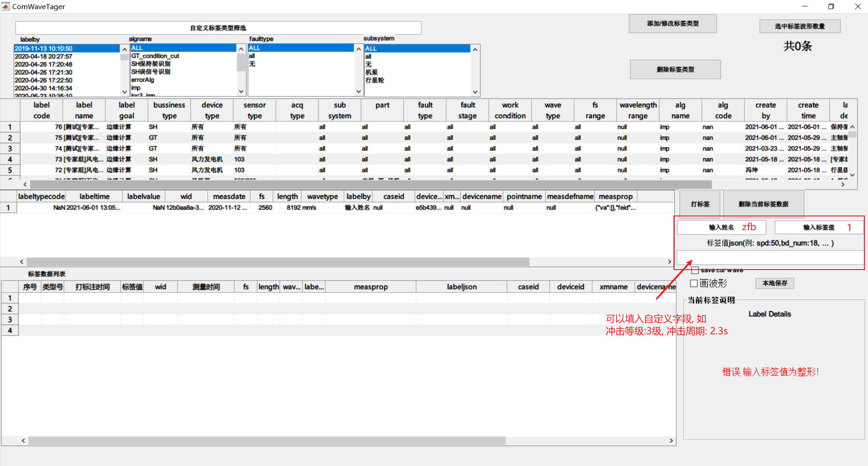Click label type table horizontal scrollbar thumb
The height and width of the screenshot is (466, 868).
tap(371, 185)
